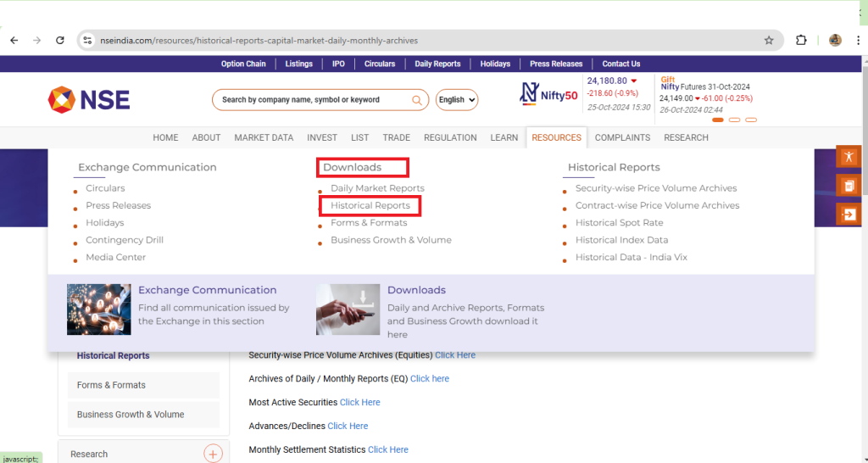Open Historical Spot Rate link
Viewport: 868px width, 463px height.
619,223
